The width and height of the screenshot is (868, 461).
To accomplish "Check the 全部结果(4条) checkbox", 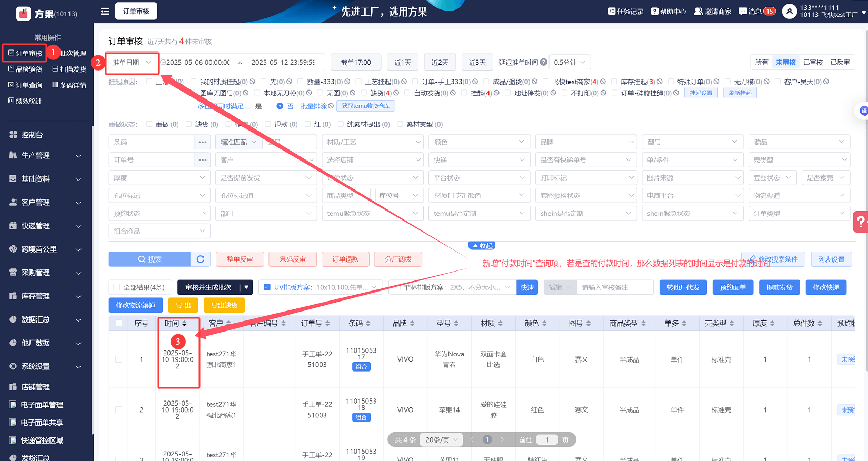I will pos(116,287).
